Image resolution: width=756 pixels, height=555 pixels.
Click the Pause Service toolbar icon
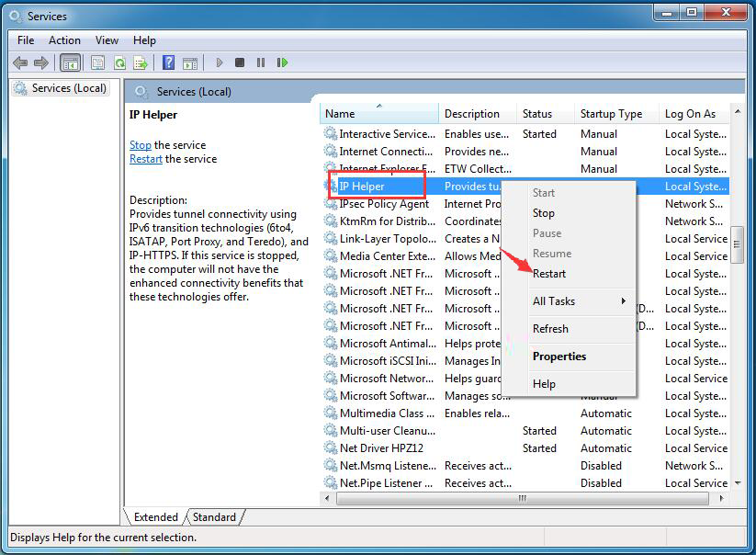261,62
